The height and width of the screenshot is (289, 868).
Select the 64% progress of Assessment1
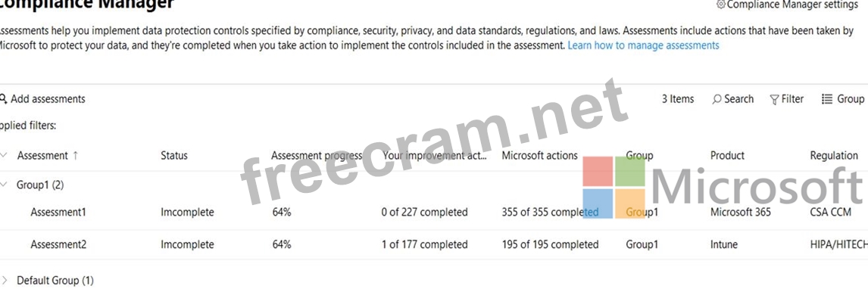tap(281, 212)
